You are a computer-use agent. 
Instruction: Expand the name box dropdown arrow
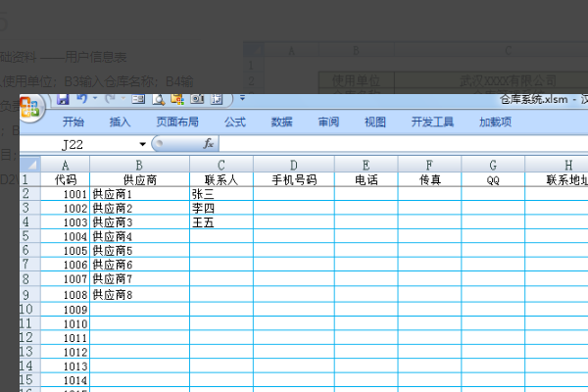[142, 144]
